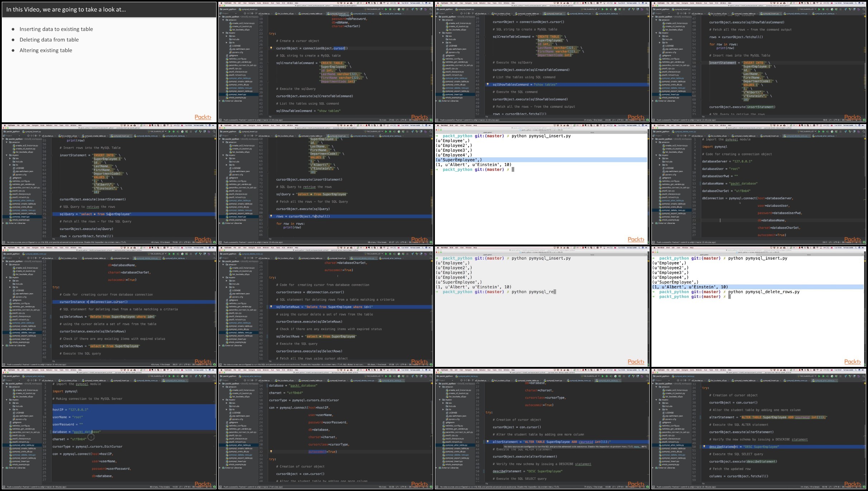
Task: Click 'databaseServer = "127.0.0.1"' code line
Action: (727, 161)
